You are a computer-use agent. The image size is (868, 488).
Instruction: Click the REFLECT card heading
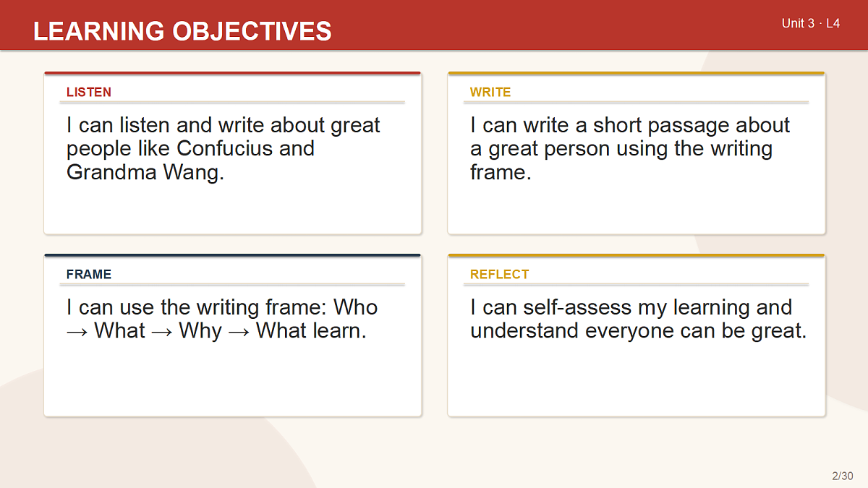pyautogui.click(x=500, y=274)
